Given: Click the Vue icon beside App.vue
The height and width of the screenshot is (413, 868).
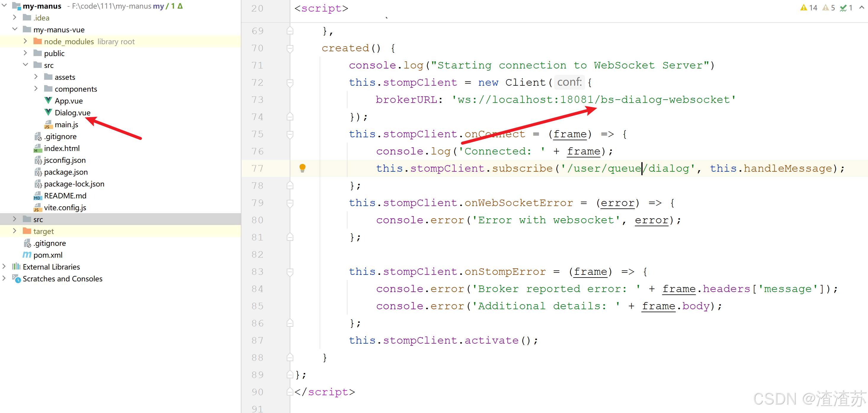Looking at the screenshot, I should coord(48,101).
